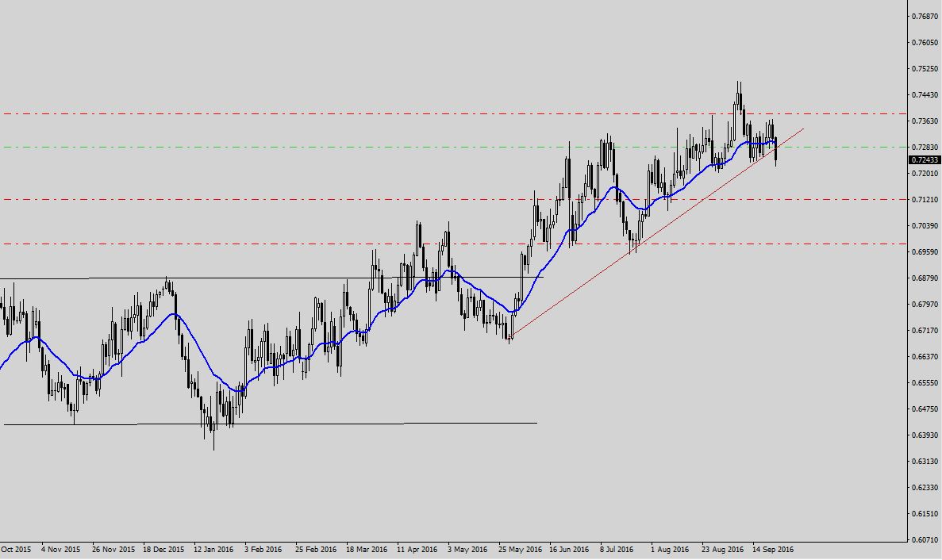Screen dimensions: 942x560
Task: Click the 18 Mar 2016 date label
Action: point(367,550)
